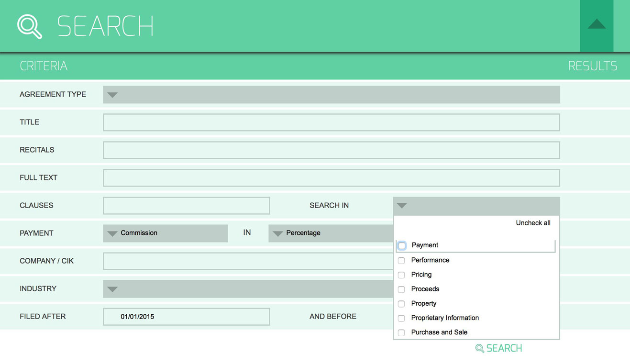Switch to the Results tab
Image resolution: width=630 pixels, height=364 pixels.
592,66
